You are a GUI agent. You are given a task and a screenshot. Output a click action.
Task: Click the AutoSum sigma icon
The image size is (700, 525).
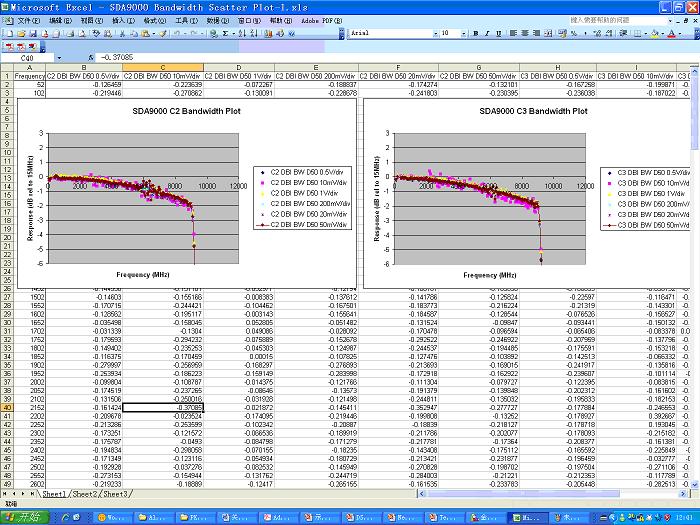point(225,33)
